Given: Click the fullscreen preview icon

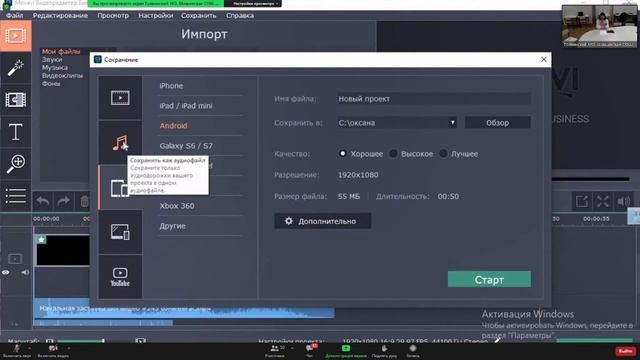Looking at the screenshot, I should (603, 201).
